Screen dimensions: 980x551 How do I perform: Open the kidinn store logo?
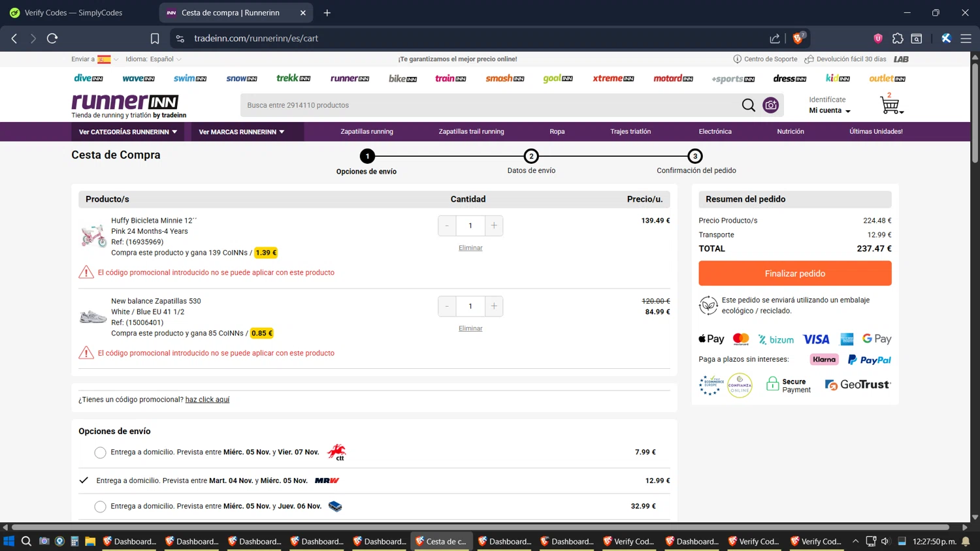coord(838,78)
